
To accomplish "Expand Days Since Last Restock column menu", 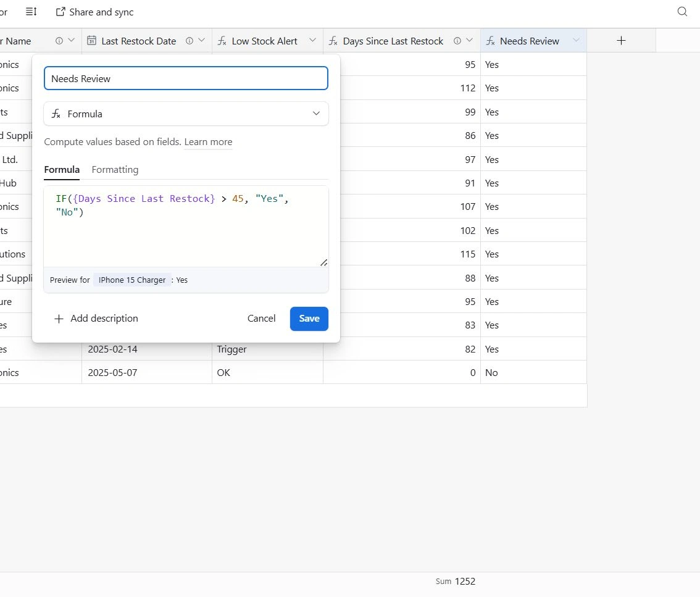I will 469,41.
